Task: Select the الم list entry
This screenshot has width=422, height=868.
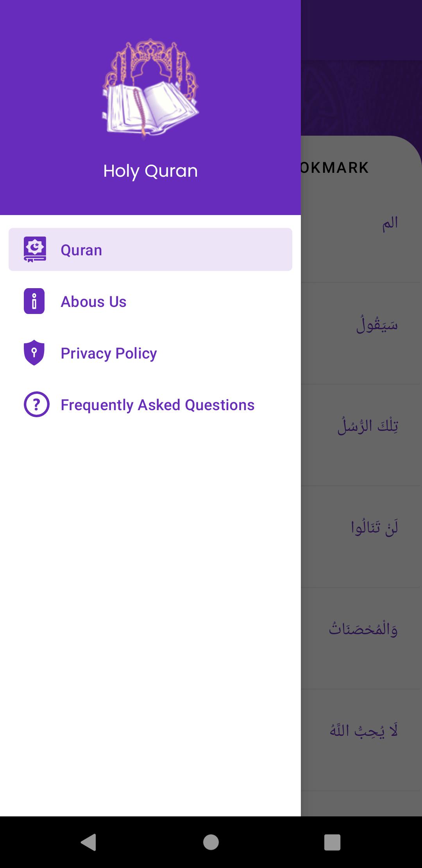Action: click(x=361, y=232)
